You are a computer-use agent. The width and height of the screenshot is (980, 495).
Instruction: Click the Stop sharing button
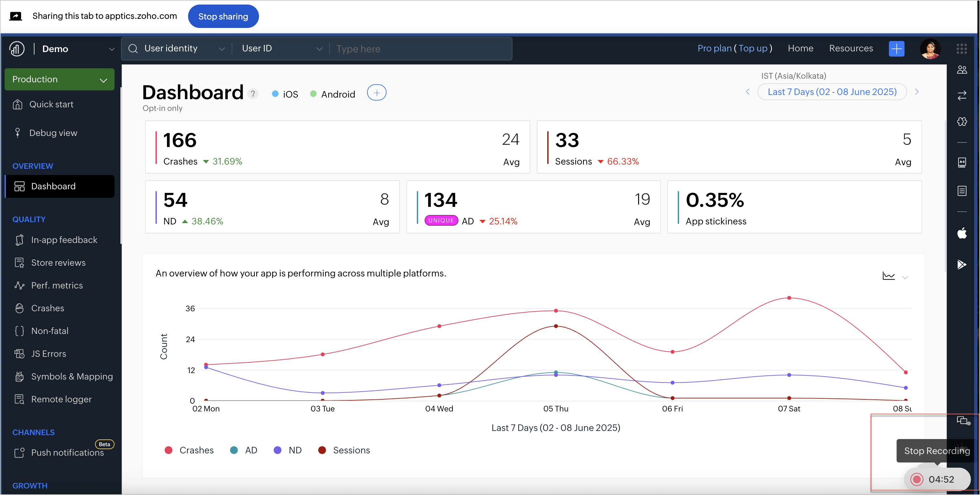(x=223, y=16)
